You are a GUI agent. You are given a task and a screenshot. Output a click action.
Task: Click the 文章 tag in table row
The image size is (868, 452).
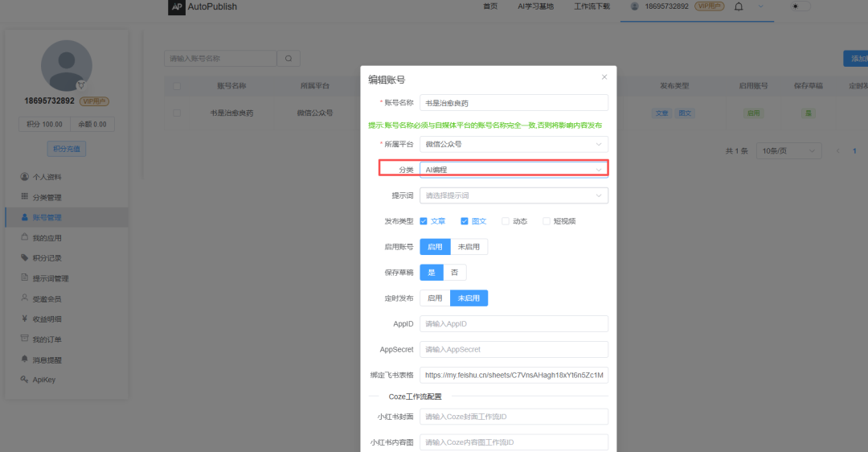point(662,113)
